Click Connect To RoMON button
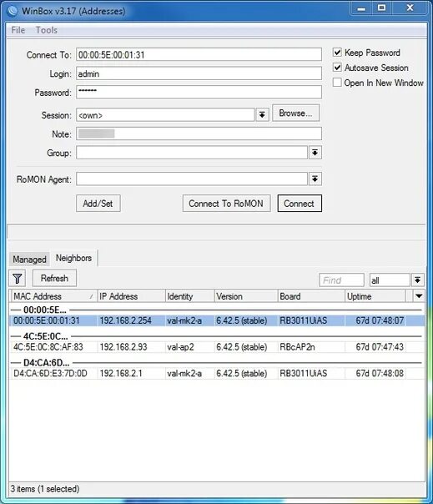The image size is (433, 504). [226, 203]
